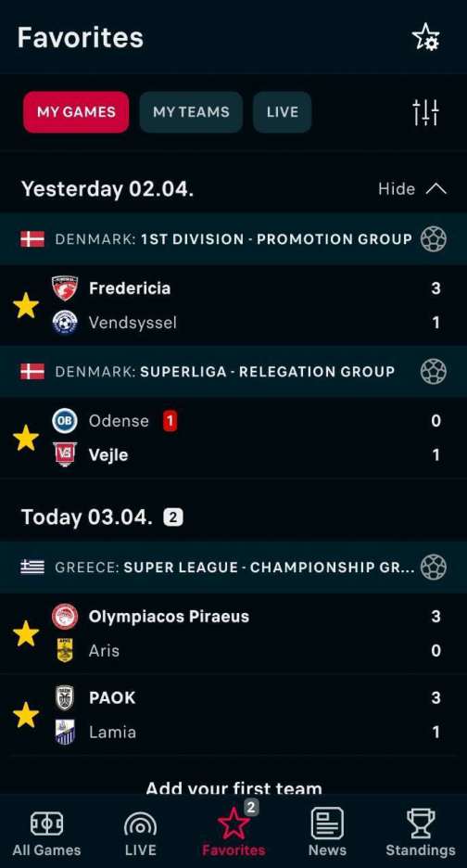Switch to the LIVE filter tab
The image size is (467, 868).
[x=283, y=112]
